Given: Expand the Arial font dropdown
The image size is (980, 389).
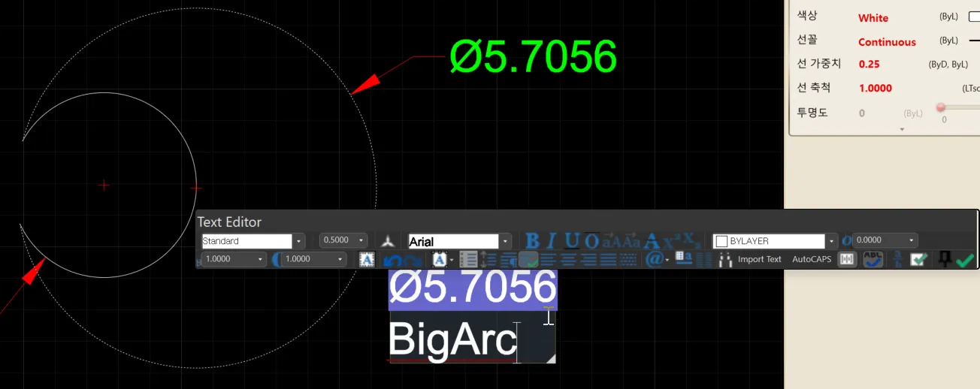Looking at the screenshot, I should pyautogui.click(x=506, y=241).
